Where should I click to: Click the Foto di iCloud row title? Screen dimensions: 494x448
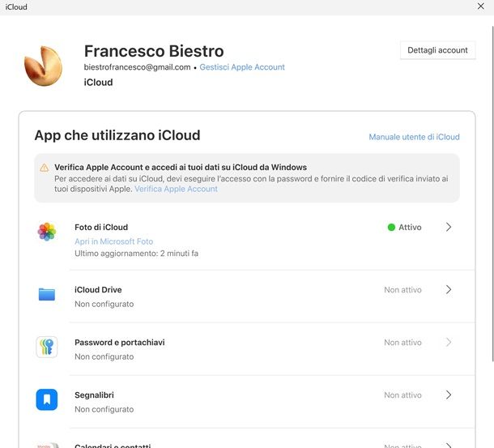(101, 227)
